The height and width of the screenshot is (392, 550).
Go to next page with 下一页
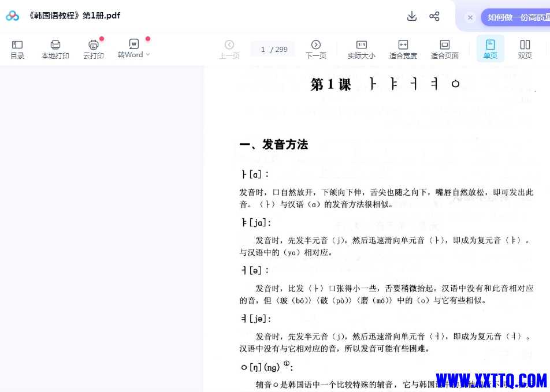tap(315, 50)
